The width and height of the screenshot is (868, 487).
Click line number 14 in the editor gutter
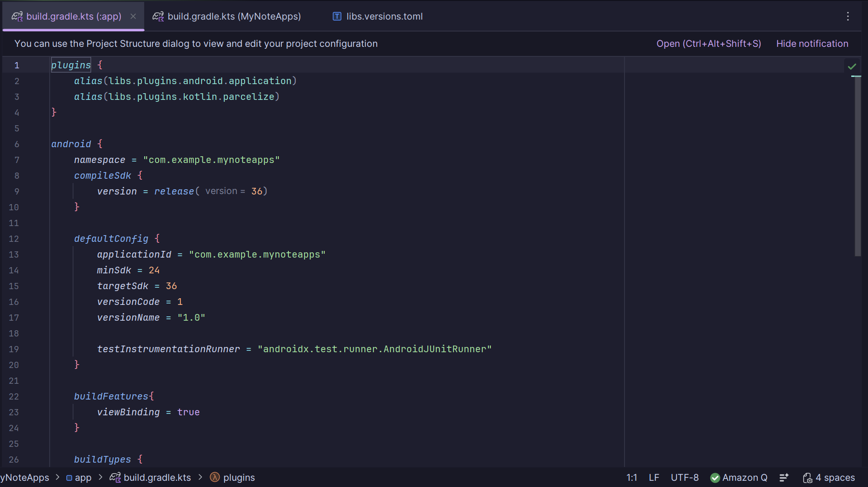(14, 270)
